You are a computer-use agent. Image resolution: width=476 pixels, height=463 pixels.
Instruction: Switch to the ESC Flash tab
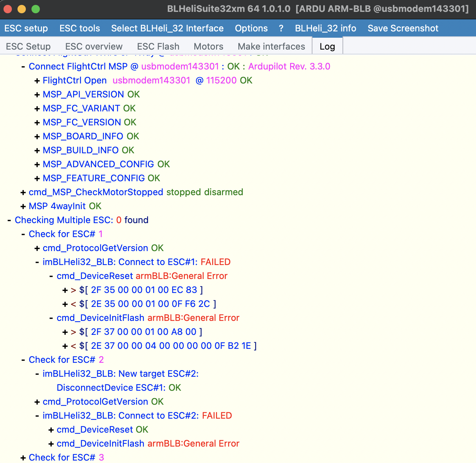pyautogui.click(x=158, y=46)
